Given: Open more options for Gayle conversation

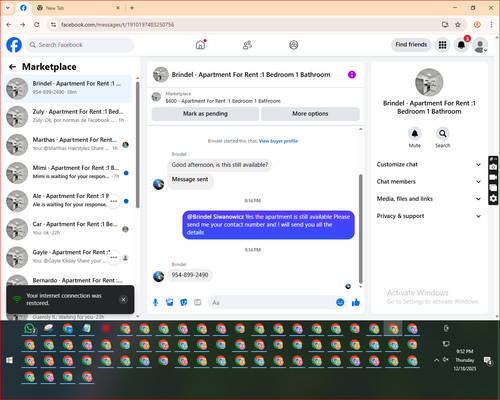Looking at the screenshot, I should pos(114,257).
